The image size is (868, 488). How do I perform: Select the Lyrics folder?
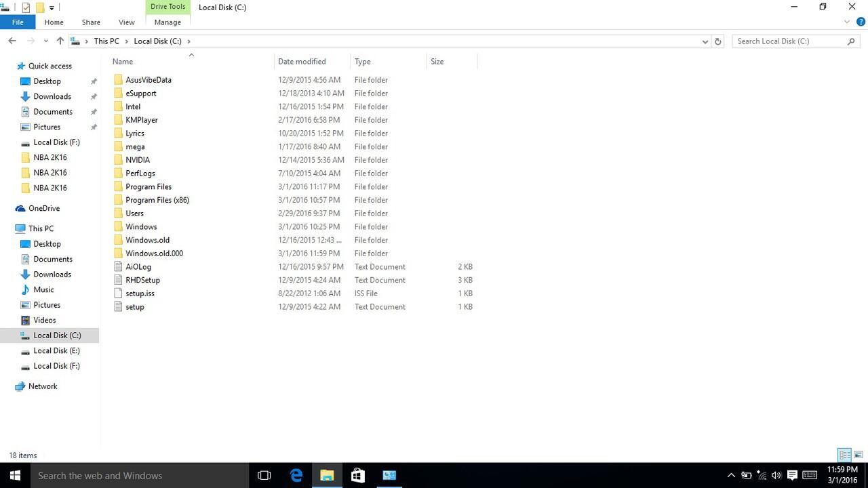point(135,134)
